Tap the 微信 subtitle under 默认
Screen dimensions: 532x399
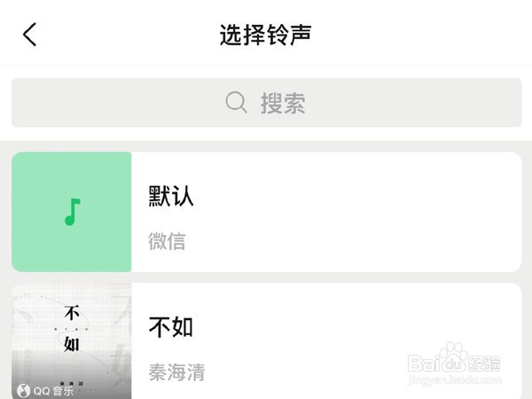click(167, 241)
